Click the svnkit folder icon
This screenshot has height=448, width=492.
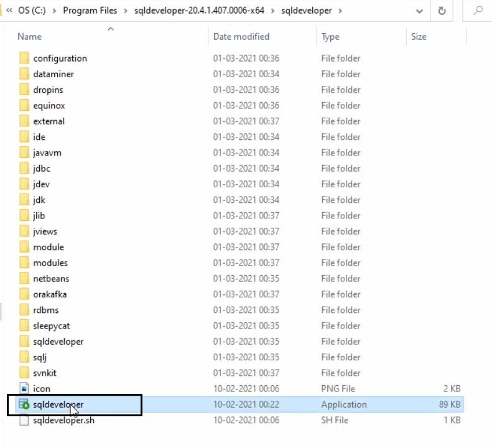[24, 373]
